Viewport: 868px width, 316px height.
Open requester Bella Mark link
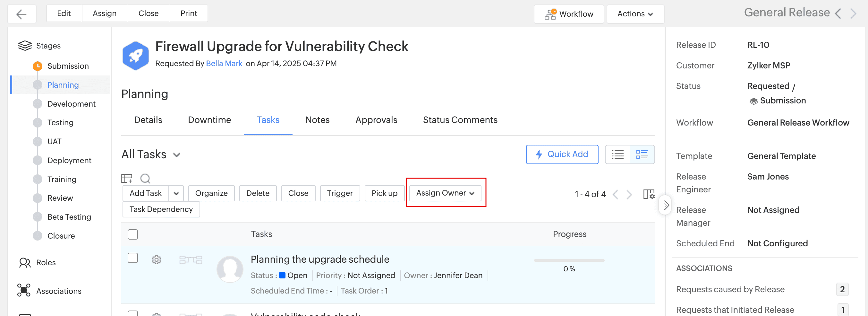pos(224,63)
